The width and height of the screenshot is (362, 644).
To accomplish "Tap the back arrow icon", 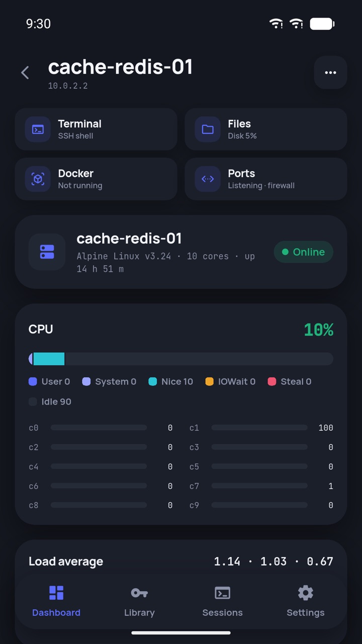I will tap(25, 72).
